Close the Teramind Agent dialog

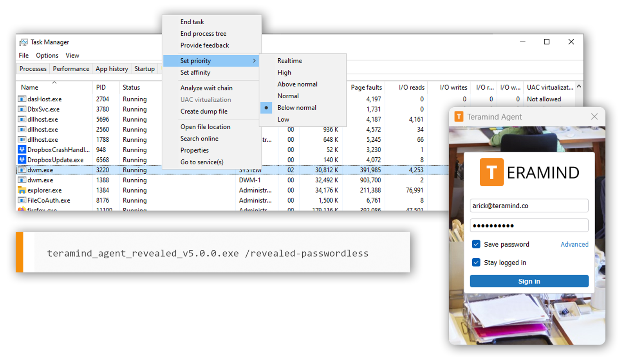[x=594, y=117]
